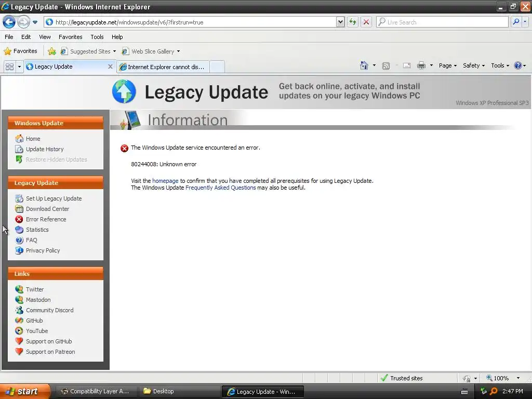Open the View menu
532x399 pixels.
tap(45, 37)
